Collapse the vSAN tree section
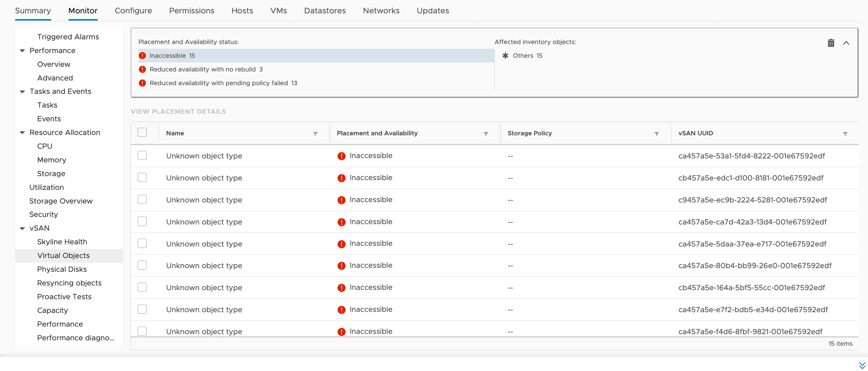The height and width of the screenshot is (371, 868). pos(22,228)
